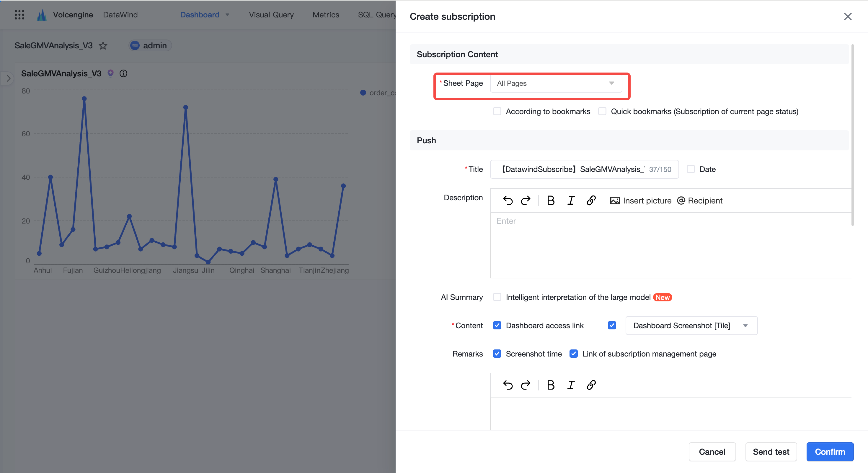Viewport: 868px width, 473px height.
Task: Confirm the subscription creation
Action: coord(830,452)
